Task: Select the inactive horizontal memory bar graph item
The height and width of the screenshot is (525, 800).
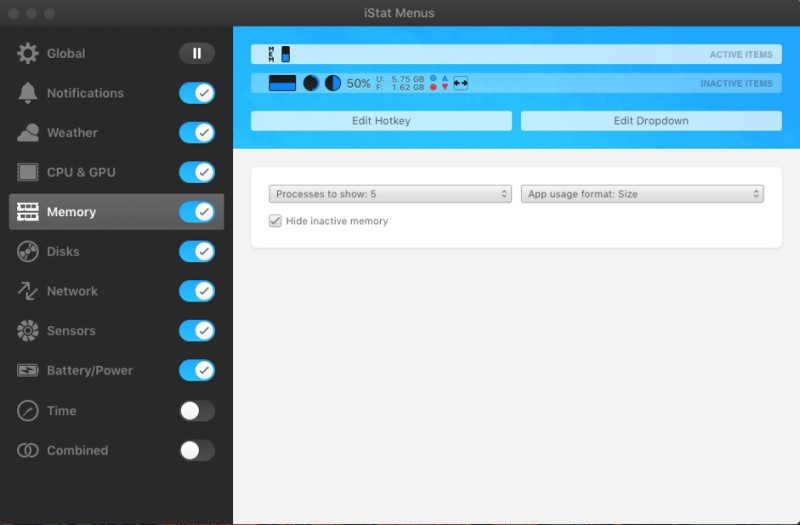Action: pyautogui.click(x=282, y=83)
